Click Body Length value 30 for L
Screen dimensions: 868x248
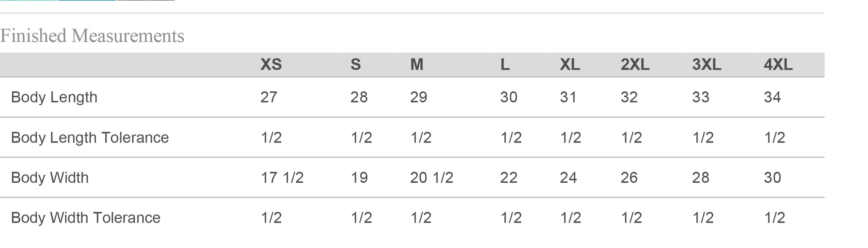(x=509, y=97)
